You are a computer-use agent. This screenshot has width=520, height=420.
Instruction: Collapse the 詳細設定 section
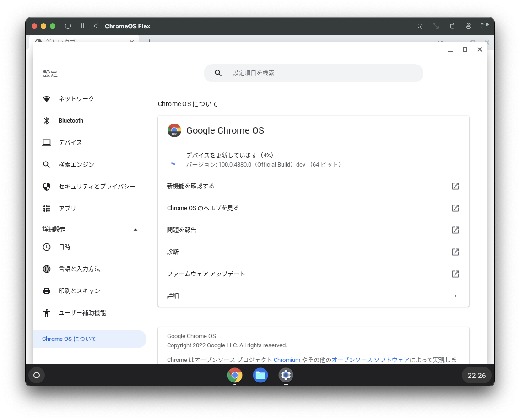point(135,230)
